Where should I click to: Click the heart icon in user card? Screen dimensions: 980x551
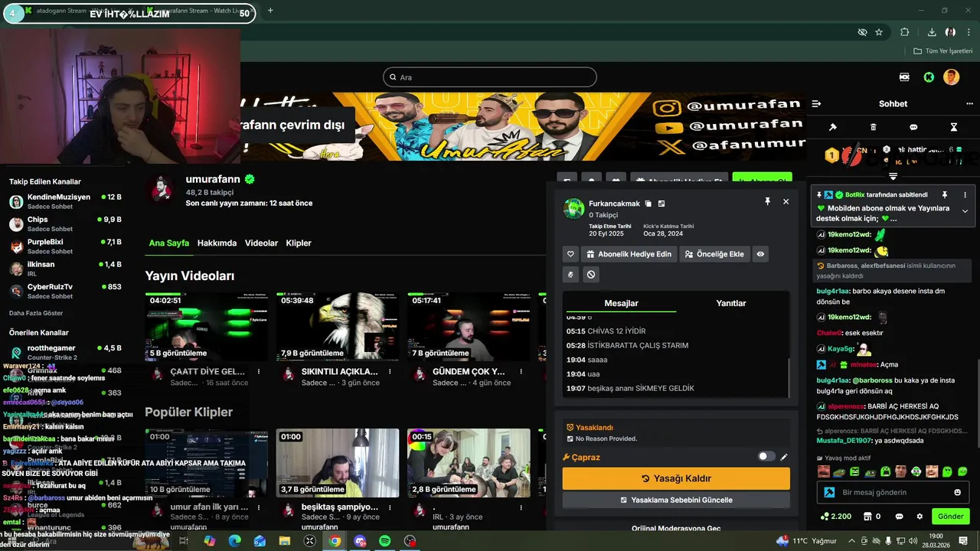click(570, 254)
